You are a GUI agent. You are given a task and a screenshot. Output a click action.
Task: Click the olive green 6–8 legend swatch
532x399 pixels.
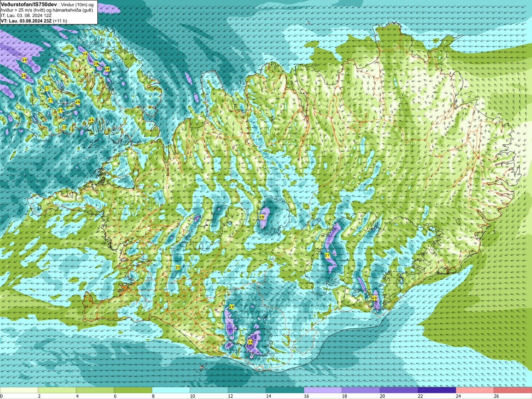(x=133, y=390)
